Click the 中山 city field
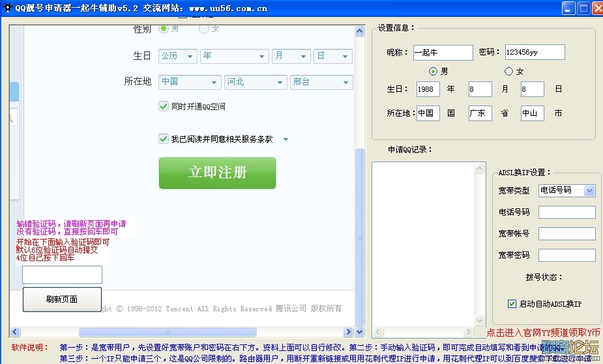603x364 pixels. [x=532, y=113]
